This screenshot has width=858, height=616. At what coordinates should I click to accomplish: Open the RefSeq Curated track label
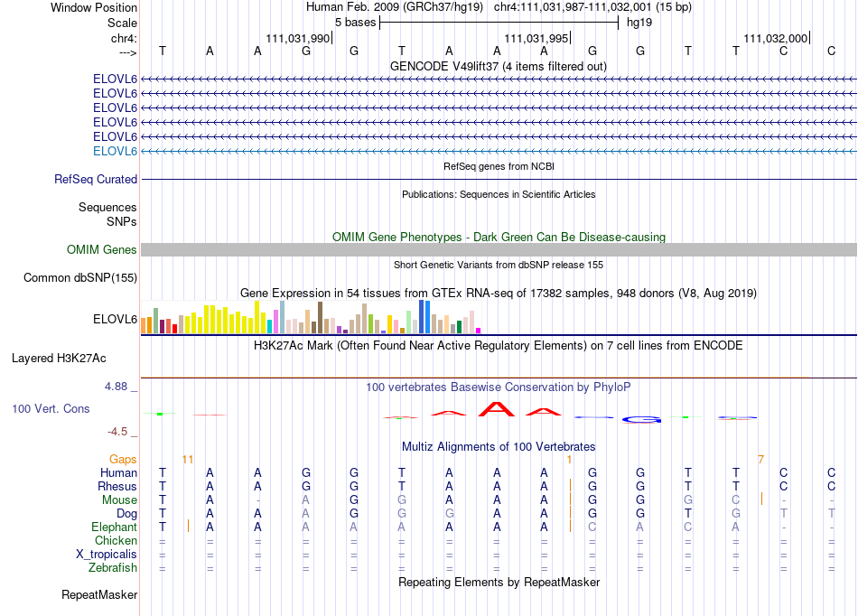(x=96, y=179)
